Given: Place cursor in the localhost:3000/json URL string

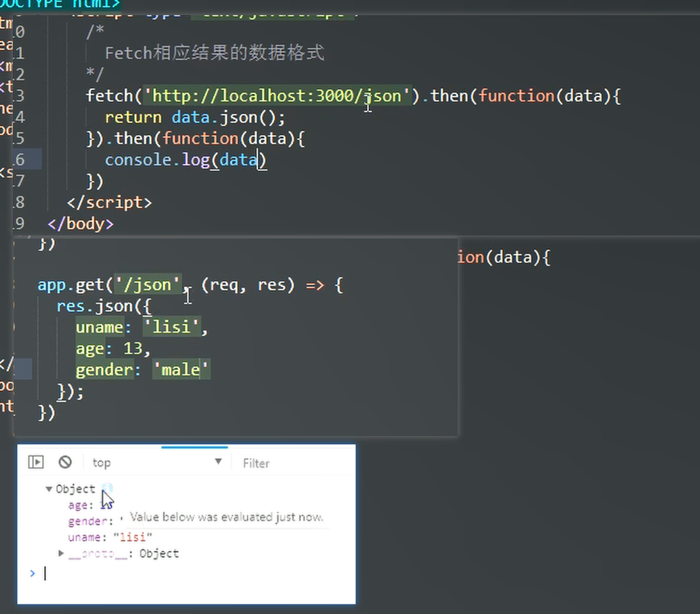Looking at the screenshot, I should click(277, 96).
